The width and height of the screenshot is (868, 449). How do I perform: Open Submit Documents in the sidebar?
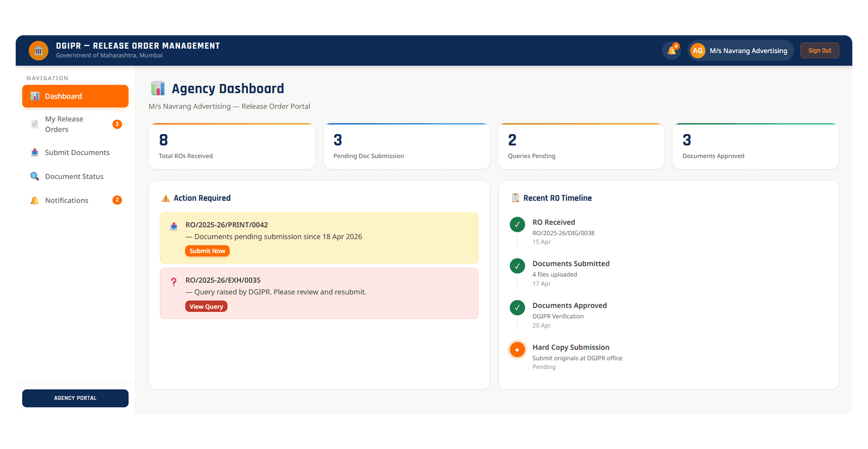[75, 152]
